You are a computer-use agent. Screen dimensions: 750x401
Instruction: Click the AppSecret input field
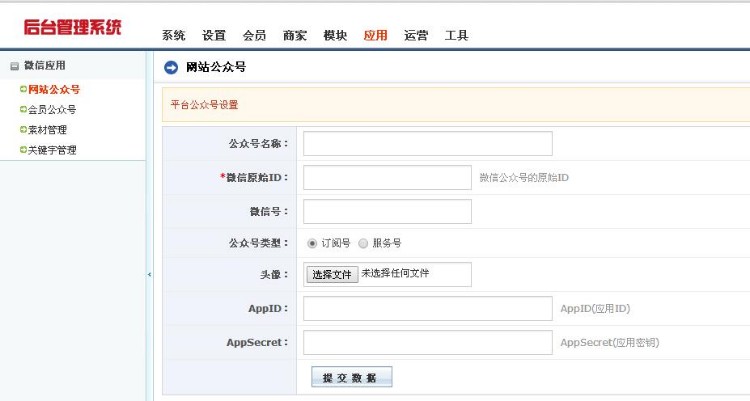(428, 343)
